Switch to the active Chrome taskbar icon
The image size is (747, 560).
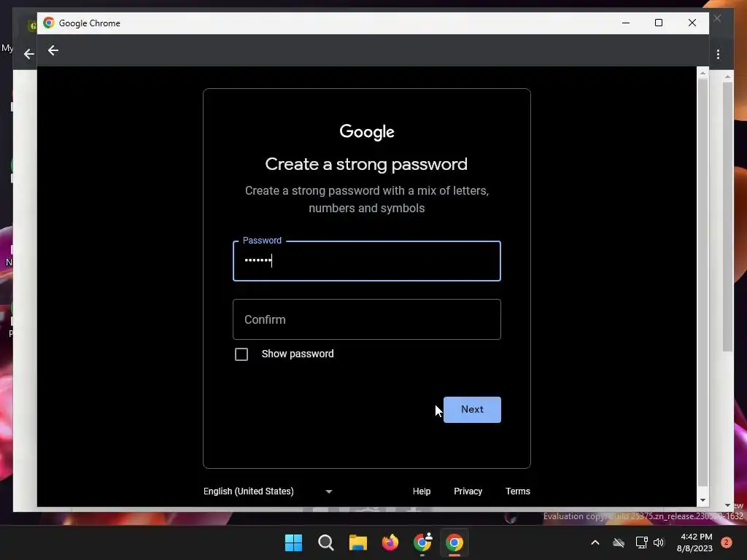(454, 542)
